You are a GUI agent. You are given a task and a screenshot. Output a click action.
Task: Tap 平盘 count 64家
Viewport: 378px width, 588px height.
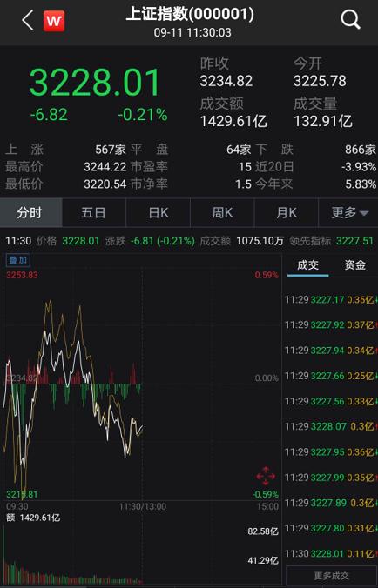pos(239,150)
